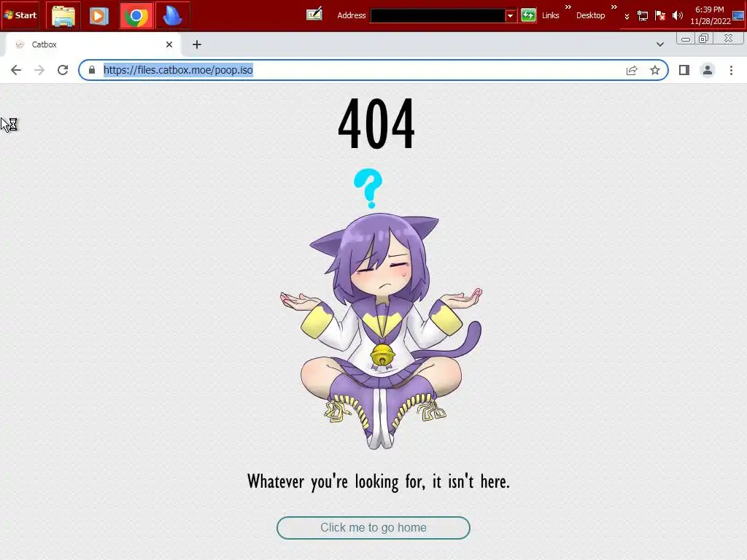The width and height of the screenshot is (747, 560).
Task: Focus the taskbar Address input box
Action: pos(438,16)
